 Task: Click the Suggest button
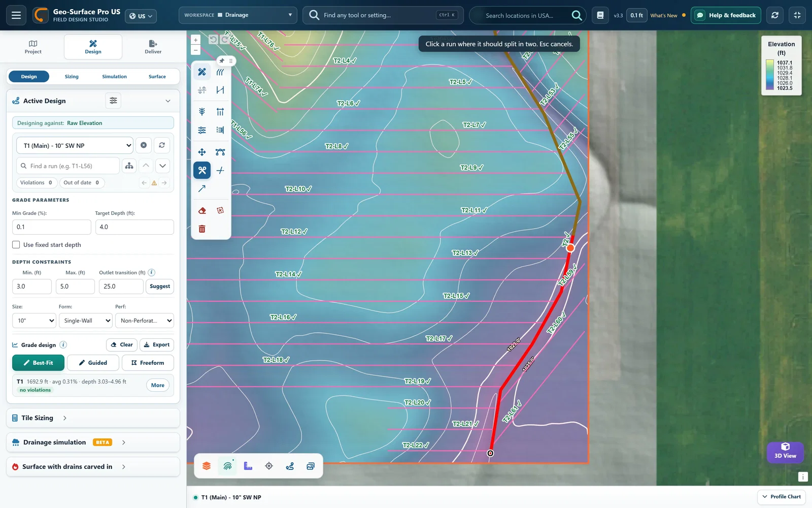(160, 287)
